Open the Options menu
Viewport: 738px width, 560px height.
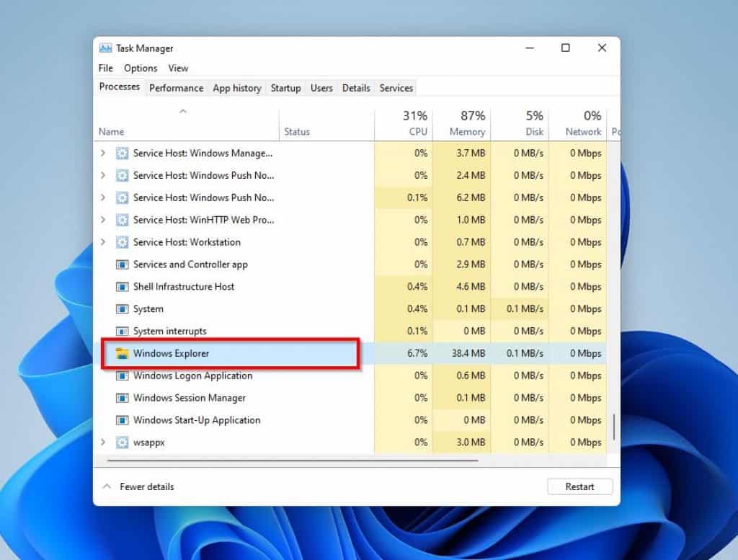point(141,68)
